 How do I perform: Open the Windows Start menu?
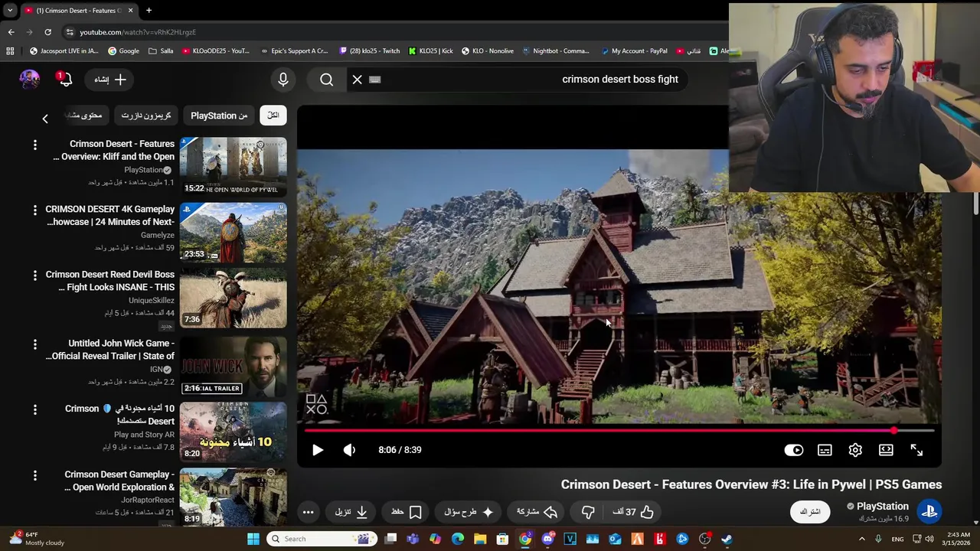253,539
